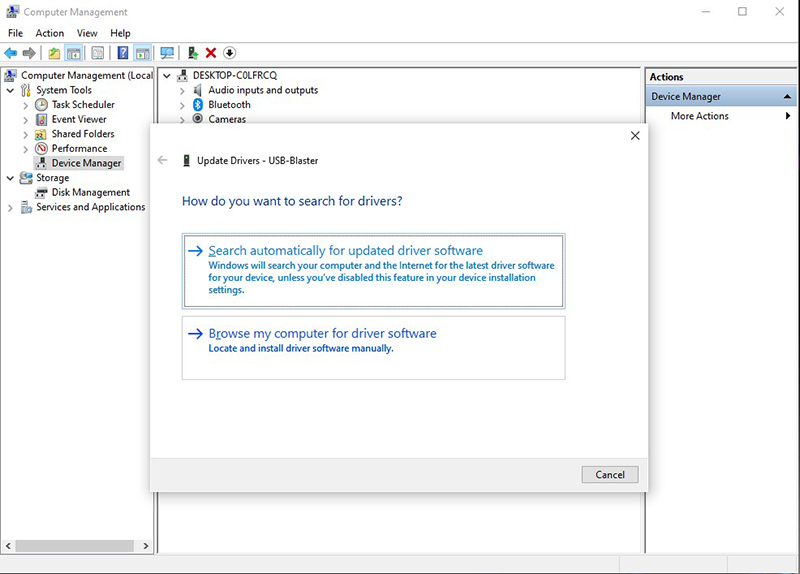Expand the Audio inputs and outputs category
Screen dimensions: 800x574
(183, 91)
